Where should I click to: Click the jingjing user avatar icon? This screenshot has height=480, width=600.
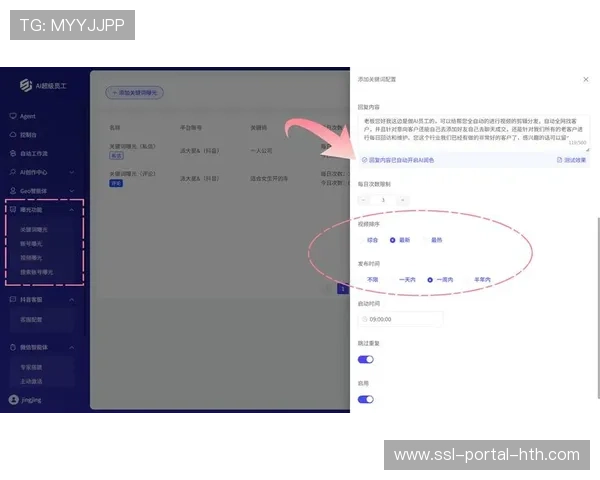point(13,400)
